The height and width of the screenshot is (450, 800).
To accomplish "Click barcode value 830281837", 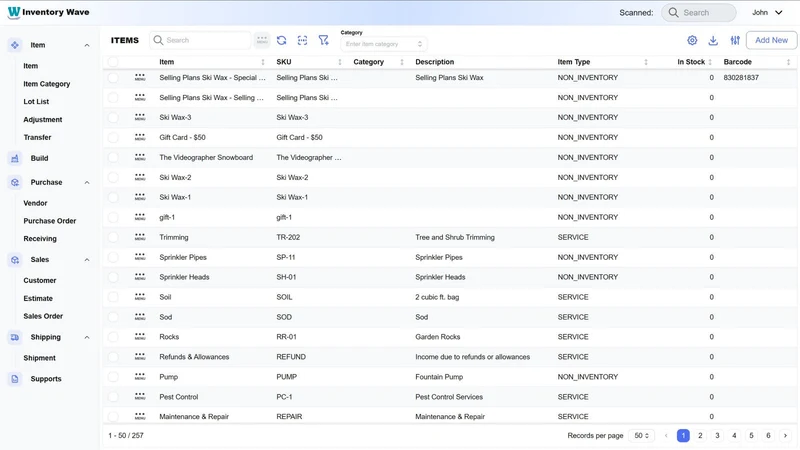I will coord(741,78).
